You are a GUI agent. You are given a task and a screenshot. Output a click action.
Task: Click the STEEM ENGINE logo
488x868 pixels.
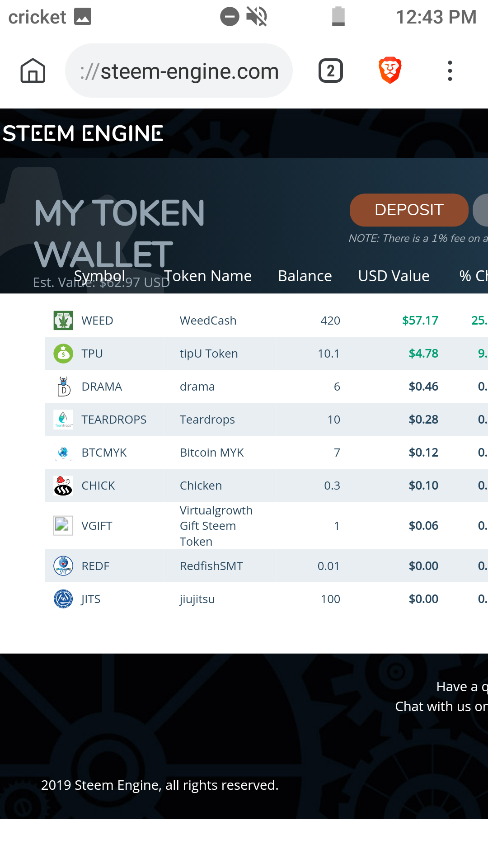click(x=83, y=134)
